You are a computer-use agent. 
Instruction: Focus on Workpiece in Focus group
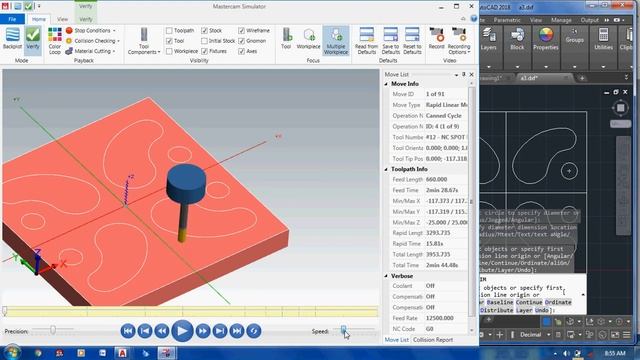(309, 38)
